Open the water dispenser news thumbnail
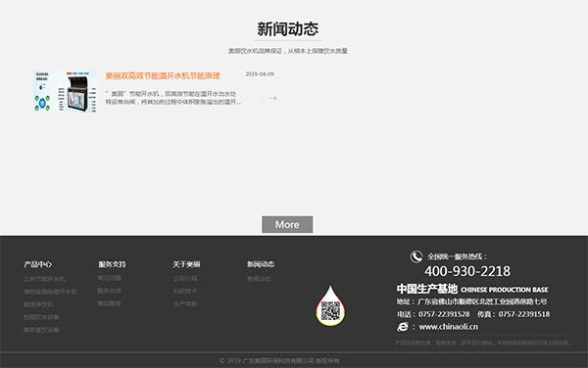588x368 pixels. point(66,91)
